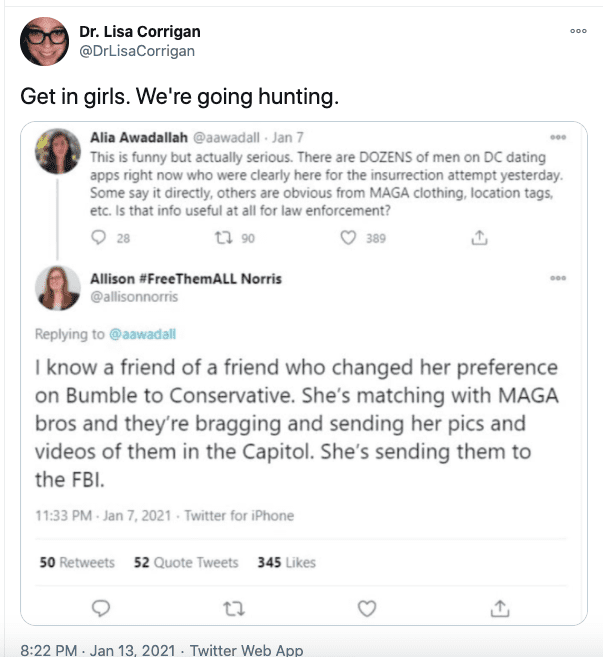Open Allison Norris's profile avatar
The image size is (603, 657).
click(59, 287)
